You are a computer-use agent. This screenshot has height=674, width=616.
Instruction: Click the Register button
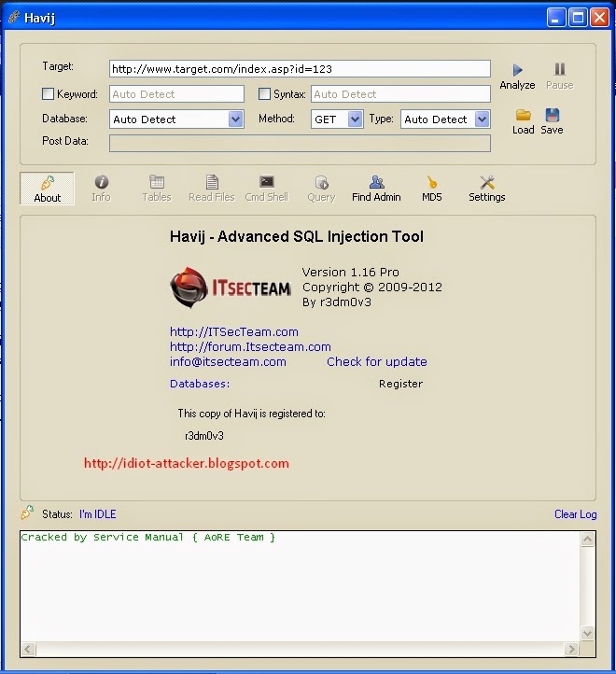(400, 384)
